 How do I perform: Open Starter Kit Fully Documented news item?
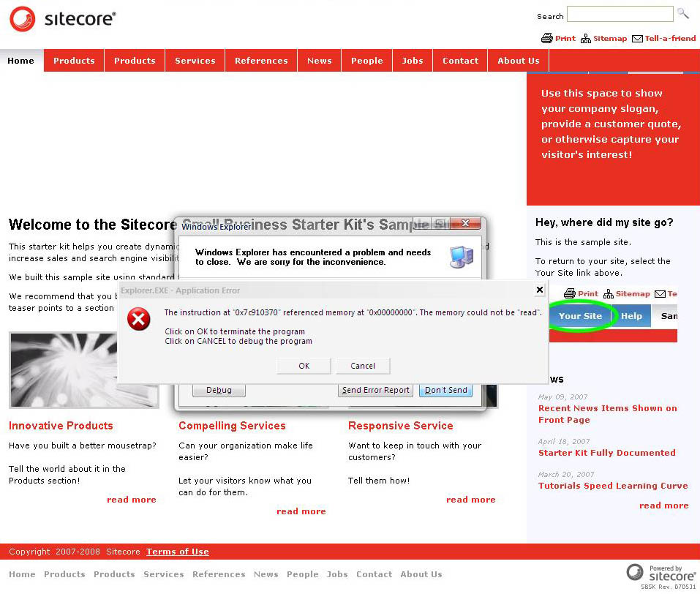[606, 453]
